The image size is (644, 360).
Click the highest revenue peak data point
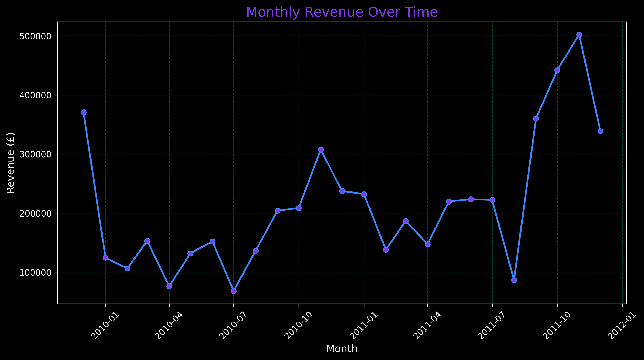click(x=579, y=35)
